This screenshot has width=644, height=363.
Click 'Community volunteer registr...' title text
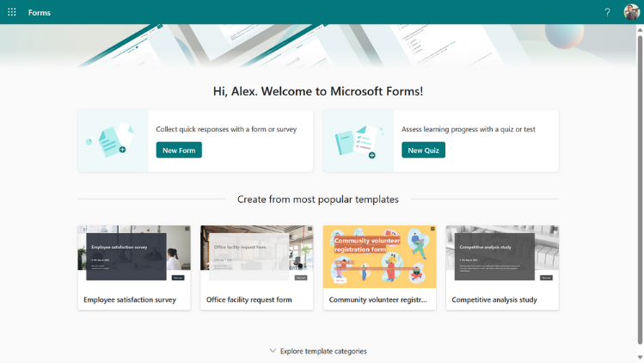point(377,299)
